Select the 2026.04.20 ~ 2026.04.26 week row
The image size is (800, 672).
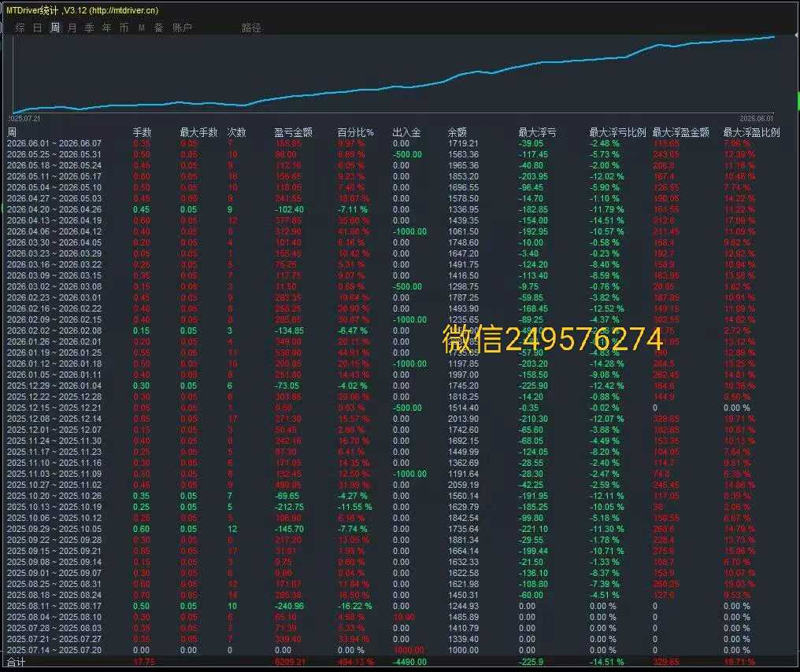coord(394,209)
